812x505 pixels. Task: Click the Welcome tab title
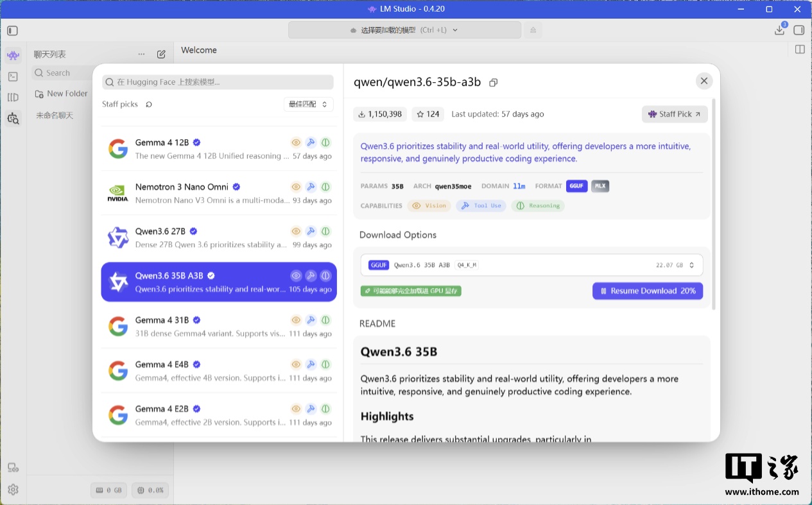pyautogui.click(x=199, y=50)
